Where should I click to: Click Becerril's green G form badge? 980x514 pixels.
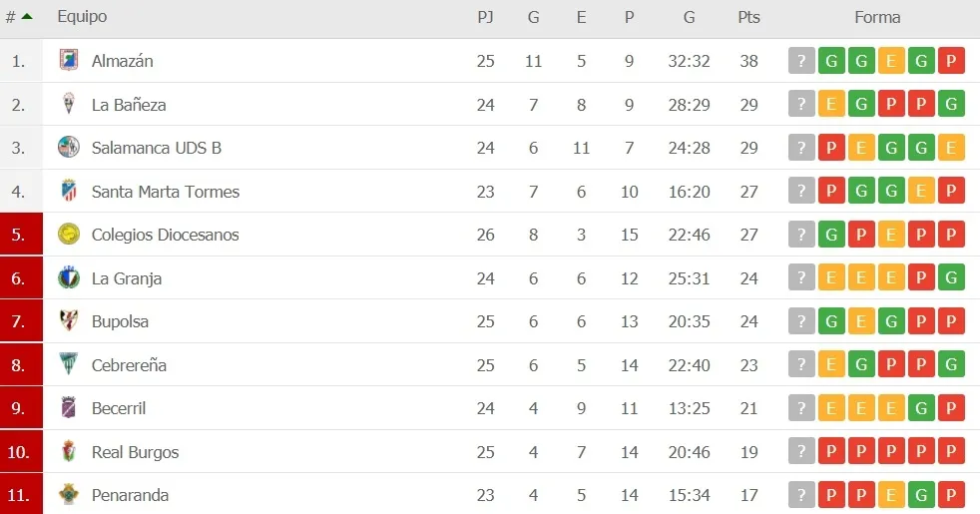pos(922,408)
